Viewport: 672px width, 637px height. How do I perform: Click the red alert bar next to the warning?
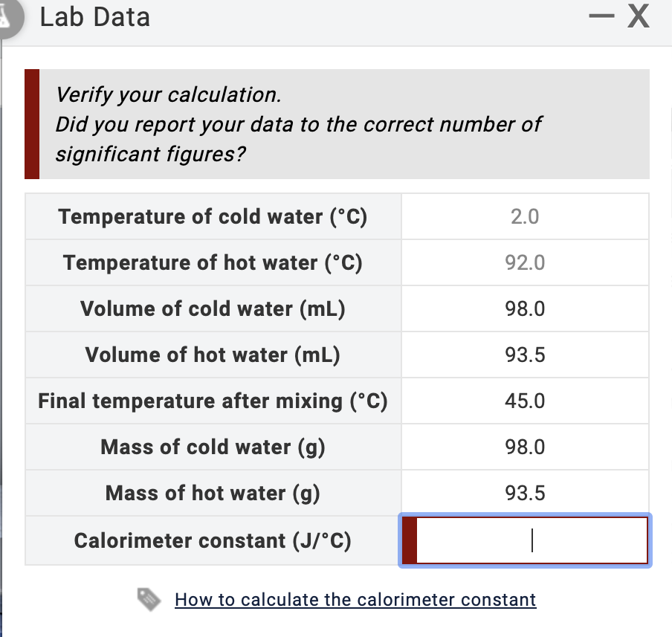point(30,124)
